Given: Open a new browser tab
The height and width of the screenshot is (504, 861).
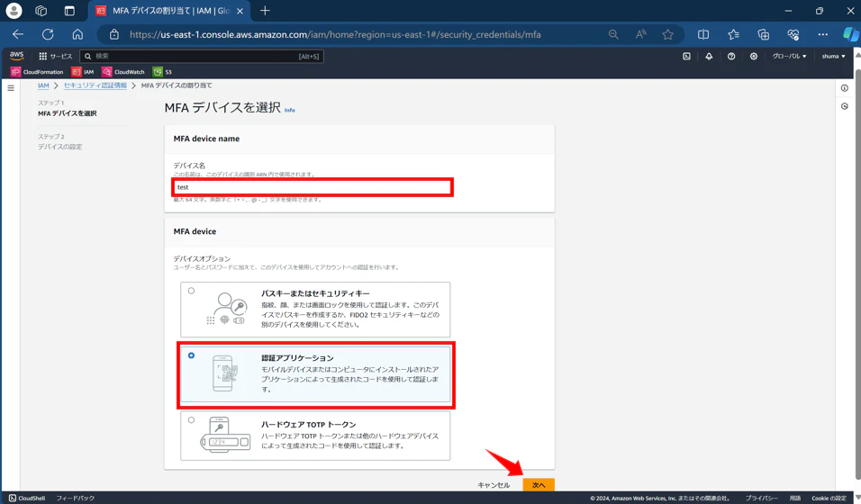Looking at the screenshot, I should (x=265, y=11).
